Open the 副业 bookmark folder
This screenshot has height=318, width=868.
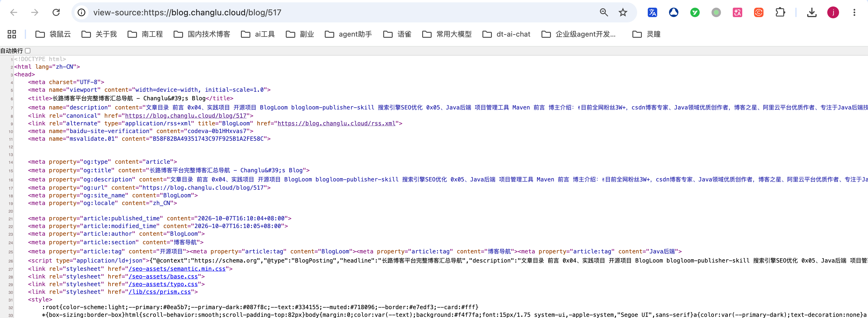click(300, 34)
